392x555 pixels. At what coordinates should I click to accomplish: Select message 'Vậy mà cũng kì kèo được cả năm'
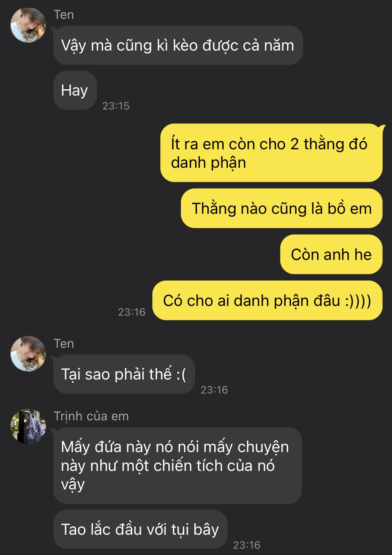178,45
